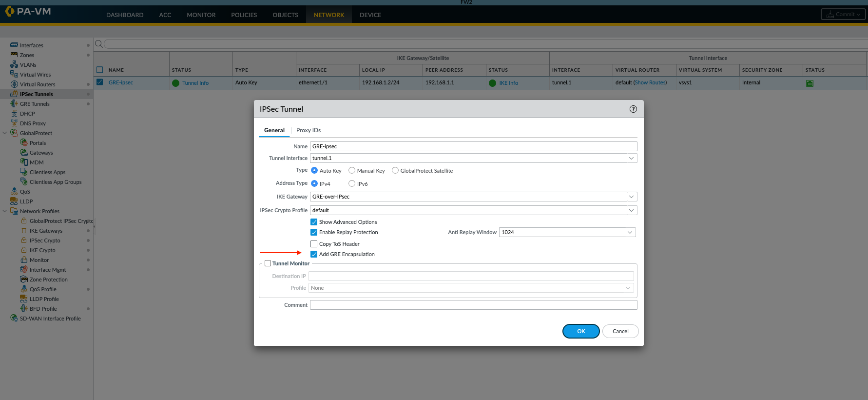Uncheck Add GRE Encapsulation

pos(314,254)
